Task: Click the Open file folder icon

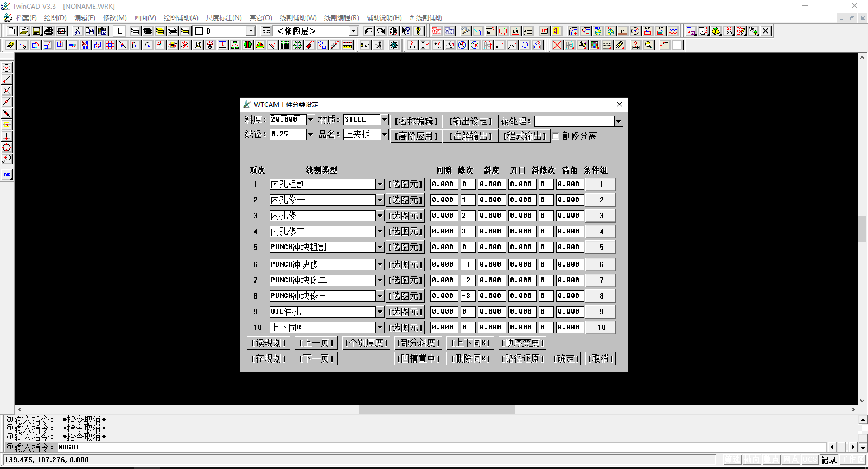Action: [24, 31]
